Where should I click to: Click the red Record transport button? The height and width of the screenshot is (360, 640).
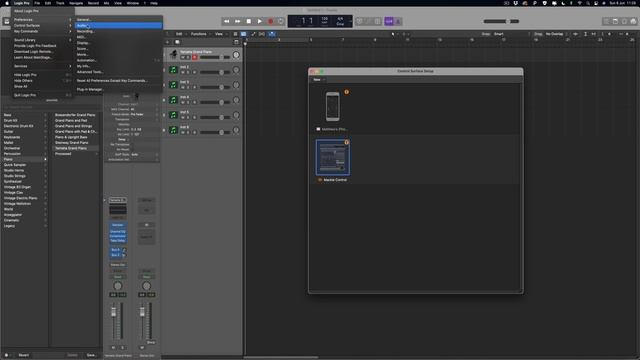pyautogui.click(x=270, y=21)
